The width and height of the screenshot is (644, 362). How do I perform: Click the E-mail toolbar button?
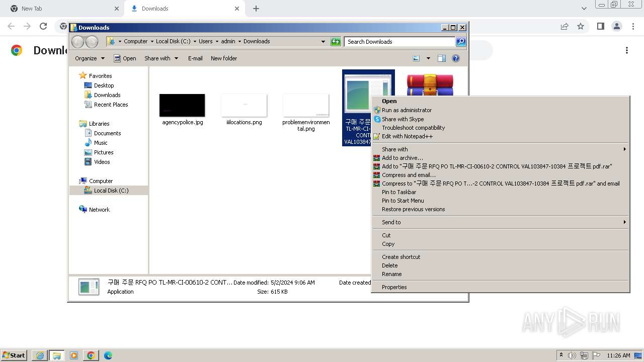point(195,58)
